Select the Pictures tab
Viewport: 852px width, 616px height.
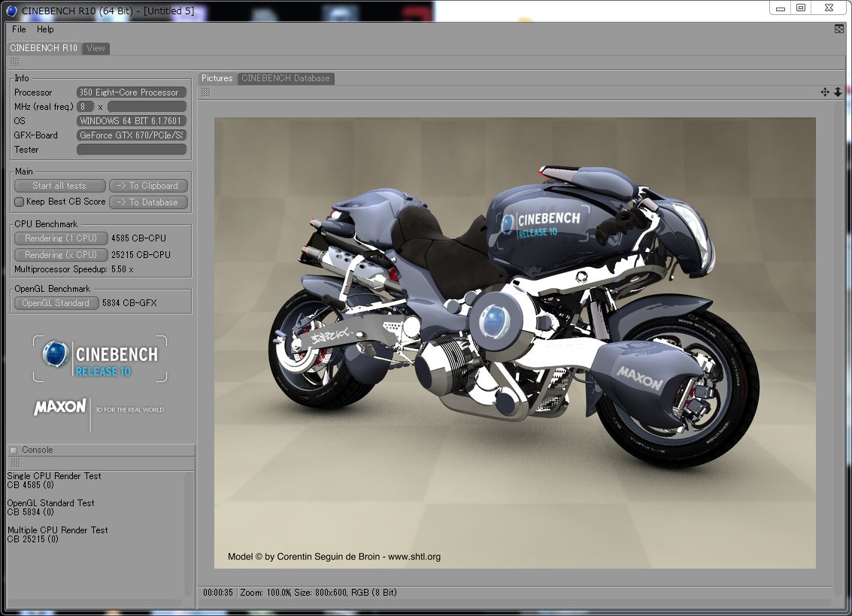point(217,78)
